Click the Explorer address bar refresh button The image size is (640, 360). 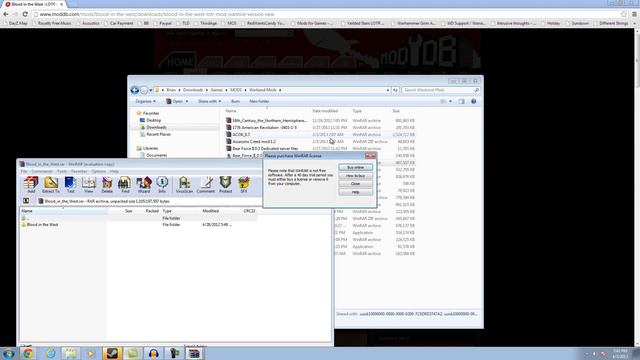[395, 90]
